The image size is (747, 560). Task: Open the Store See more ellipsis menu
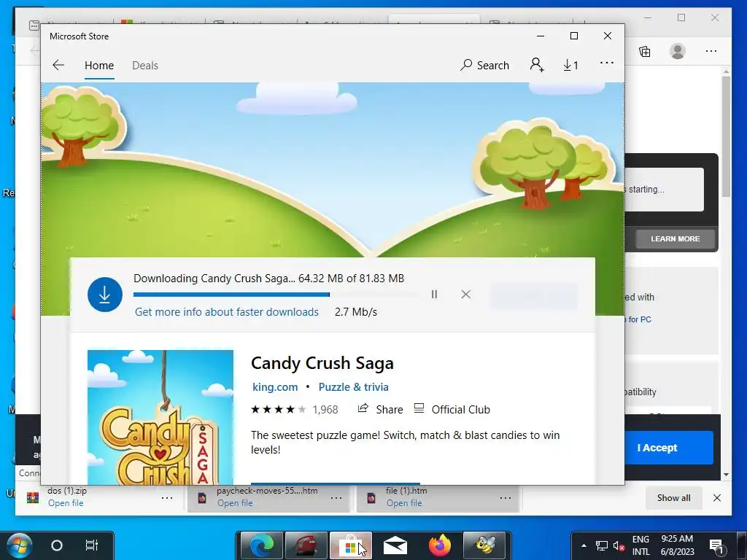point(606,63)
